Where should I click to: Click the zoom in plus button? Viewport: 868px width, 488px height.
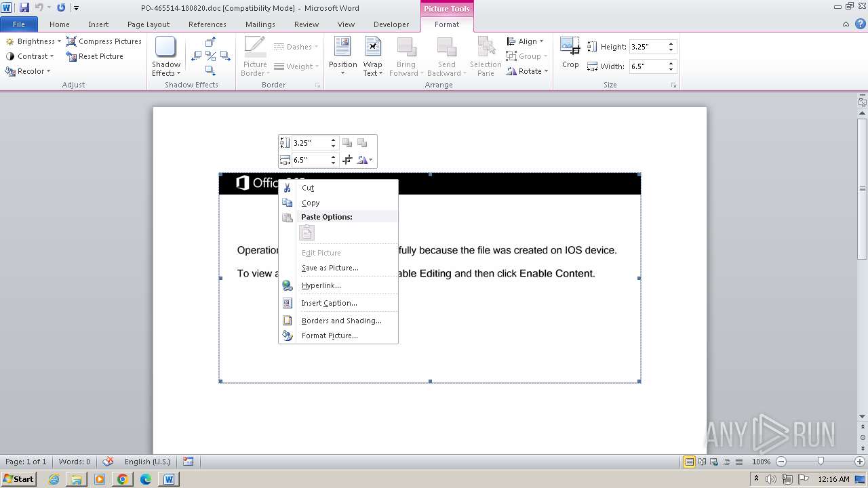coord(860,462)
